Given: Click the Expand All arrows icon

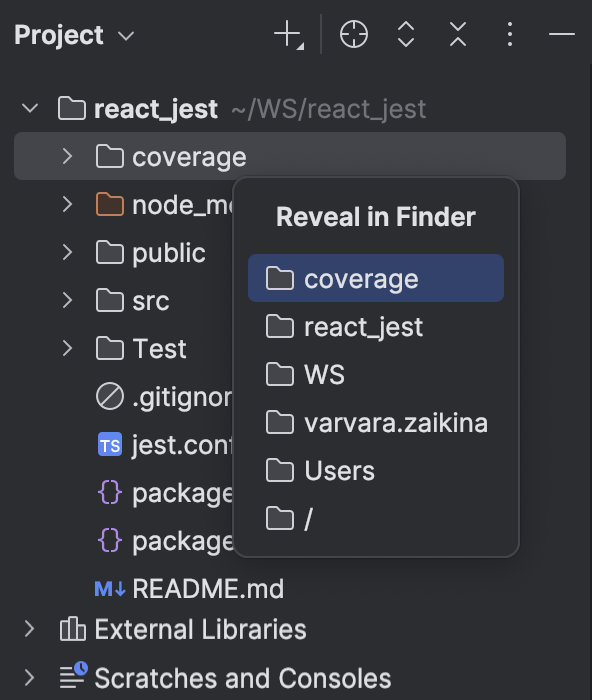Looking at the screenshot, I should point(406,34).
